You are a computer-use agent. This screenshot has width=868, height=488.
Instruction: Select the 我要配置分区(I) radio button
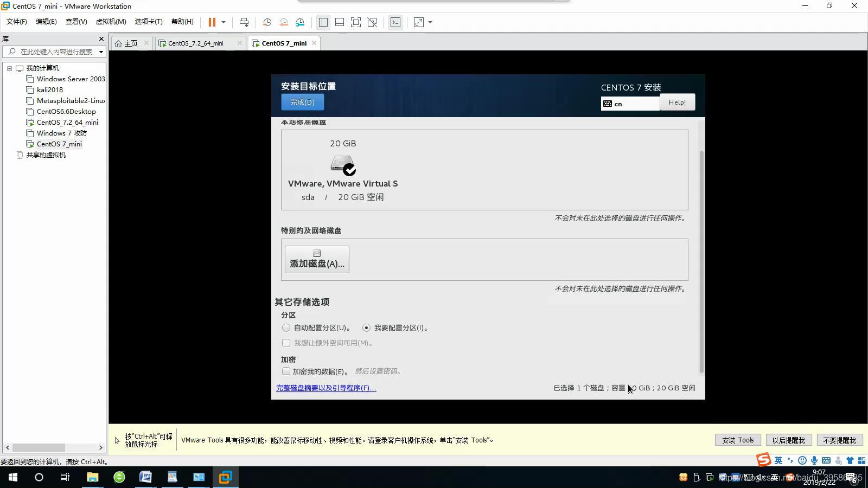tap(367, 328)
